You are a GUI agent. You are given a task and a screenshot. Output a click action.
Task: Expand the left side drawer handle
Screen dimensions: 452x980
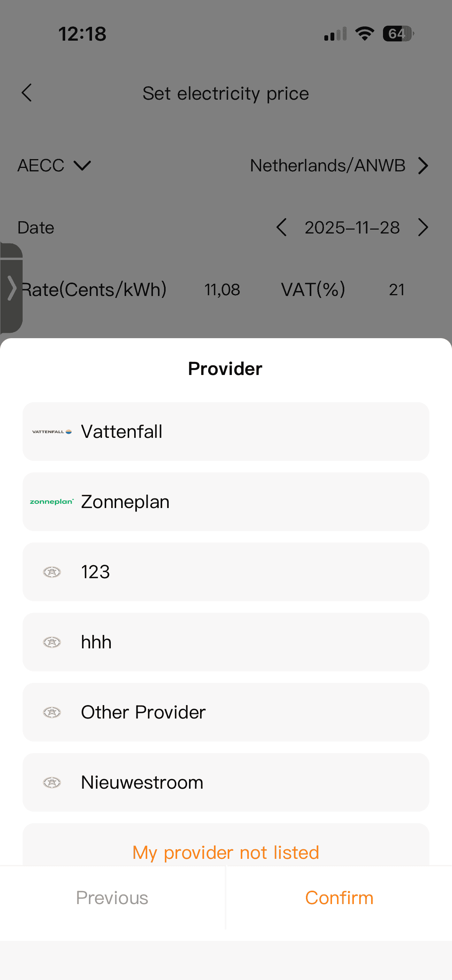(x=12, y=288)
